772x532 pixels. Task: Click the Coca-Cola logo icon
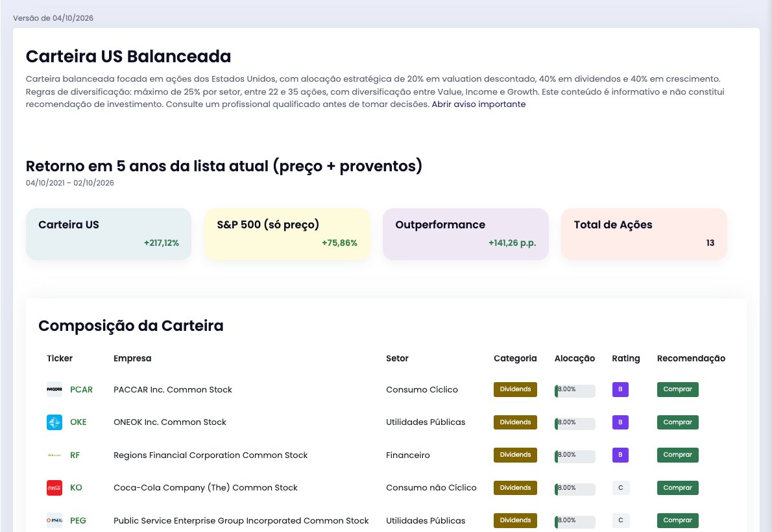click(54, 488)
